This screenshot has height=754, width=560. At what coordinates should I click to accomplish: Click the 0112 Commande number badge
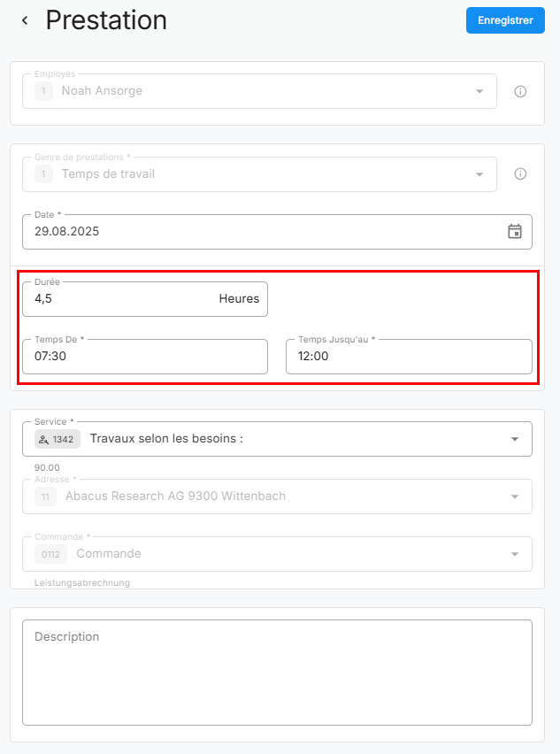pos(50,554)
